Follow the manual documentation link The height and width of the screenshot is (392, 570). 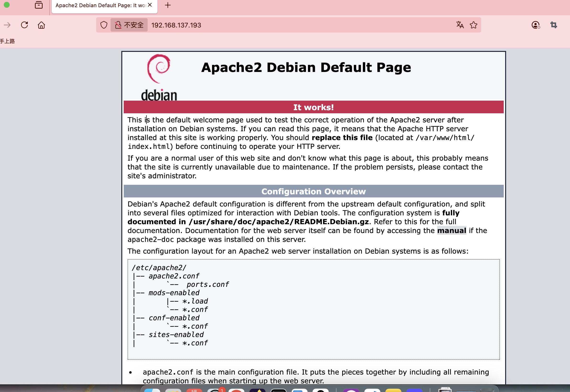[x=452, y=231]
